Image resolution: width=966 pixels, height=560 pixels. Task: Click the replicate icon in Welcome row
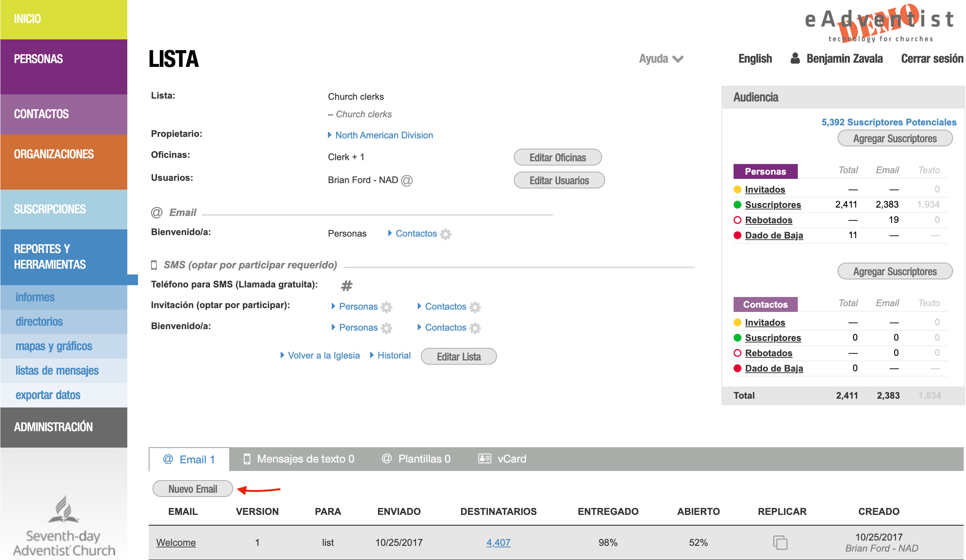click(x=780, y=543)
